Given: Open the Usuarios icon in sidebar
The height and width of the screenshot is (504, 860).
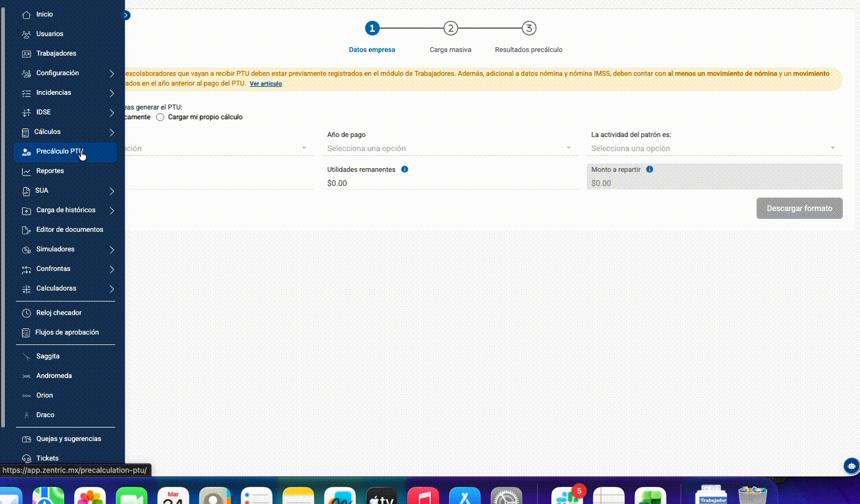Looking at the screenshot, I should point(26,34).
